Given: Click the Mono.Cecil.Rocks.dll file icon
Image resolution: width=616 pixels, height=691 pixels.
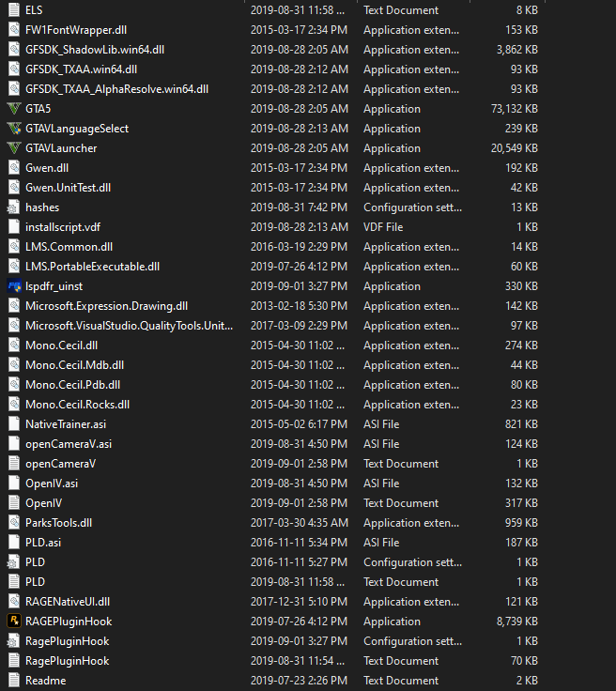Looking at the screenshot, I should click(x=14, y=404).
